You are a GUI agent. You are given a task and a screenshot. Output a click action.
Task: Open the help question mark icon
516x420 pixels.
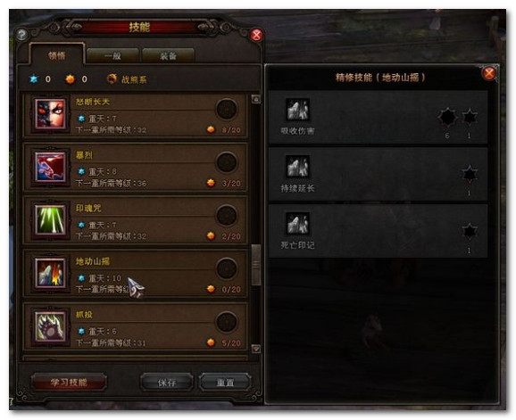pyautogui.click(x=21, y=34)
